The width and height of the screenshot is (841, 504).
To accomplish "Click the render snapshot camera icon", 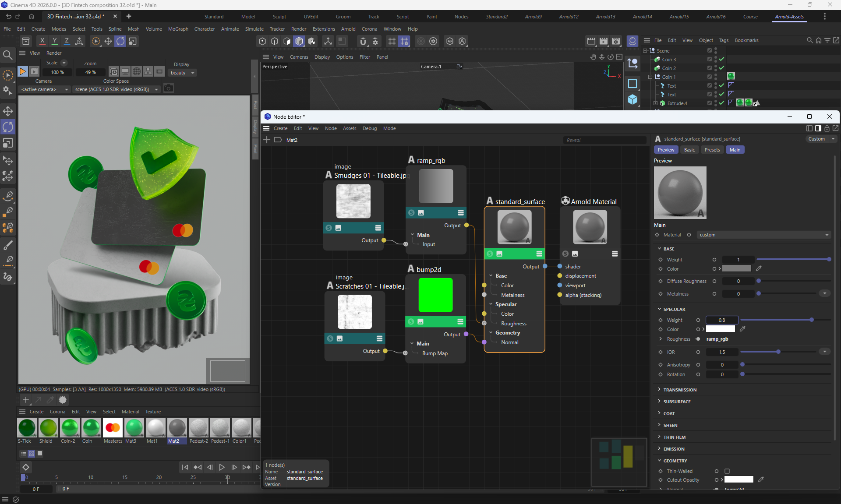I will 169,89.
